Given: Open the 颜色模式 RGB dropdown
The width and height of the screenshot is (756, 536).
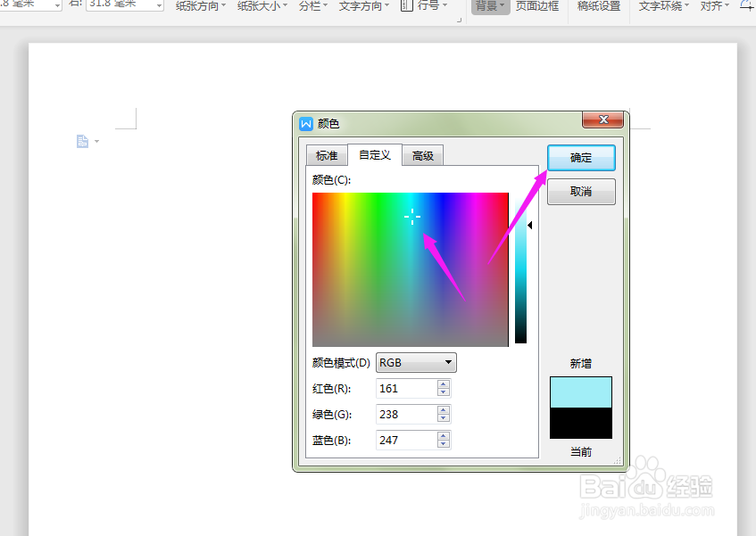Looking at the screenshot, I should point(416,363).
